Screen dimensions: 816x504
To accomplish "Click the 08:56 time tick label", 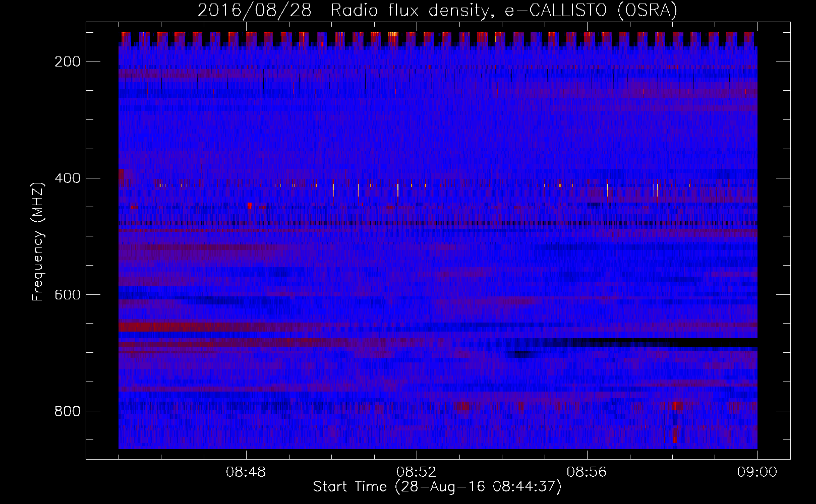I will pos(587,472).
